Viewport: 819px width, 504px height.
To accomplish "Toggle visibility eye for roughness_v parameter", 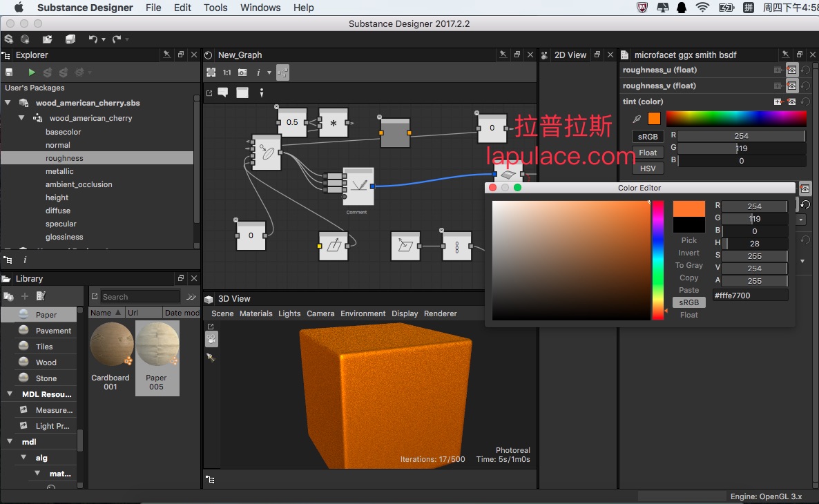I will click(792, 86).
